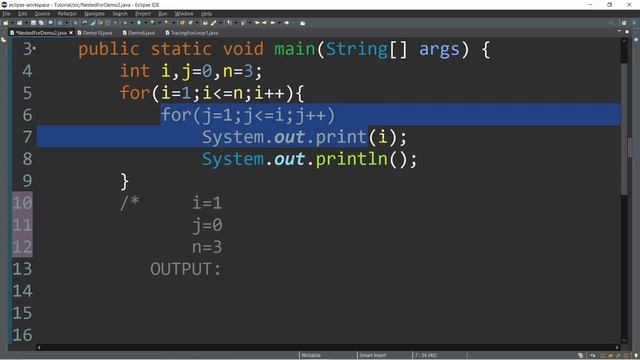Collapse the main method fold on line 3
Screen dimensions: 640x360
(35, 49)
